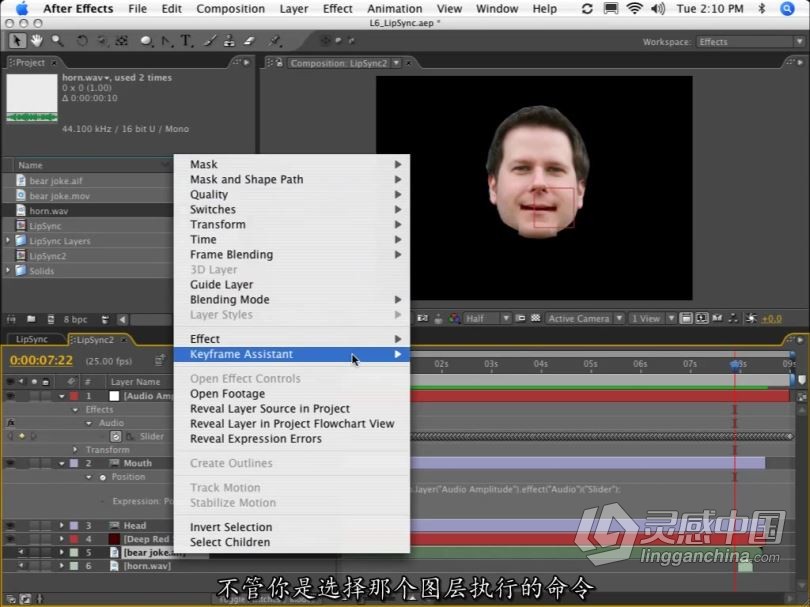
Task: Select the Brush tool
Action: click(x=210, y=41)
